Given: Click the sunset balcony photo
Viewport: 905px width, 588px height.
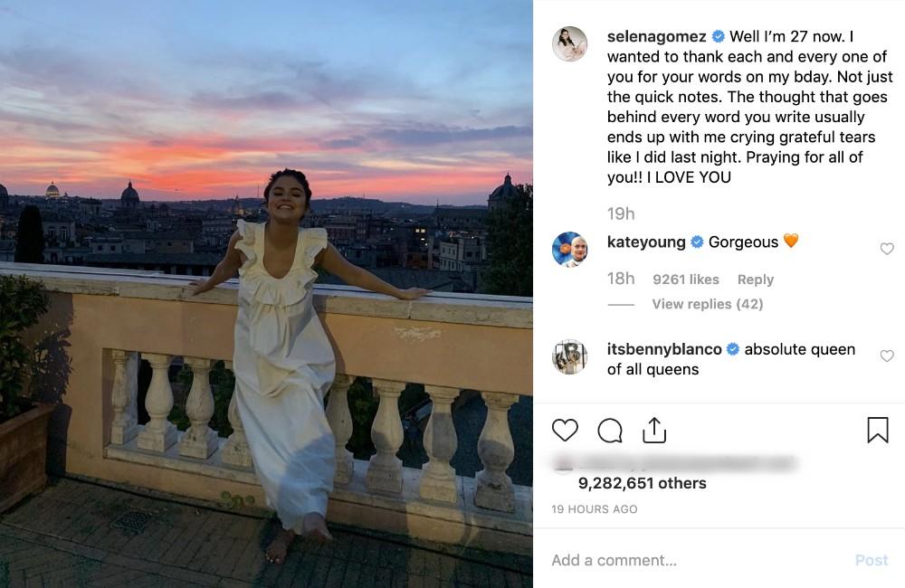Looking at the screenshot, I should point(266,294).
